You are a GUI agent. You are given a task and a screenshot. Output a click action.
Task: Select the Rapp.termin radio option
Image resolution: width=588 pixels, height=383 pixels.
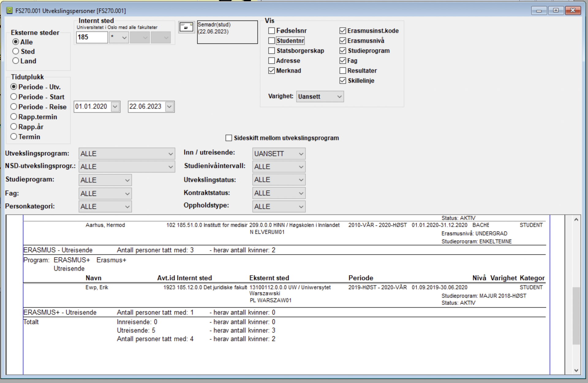tap(14, 117)
